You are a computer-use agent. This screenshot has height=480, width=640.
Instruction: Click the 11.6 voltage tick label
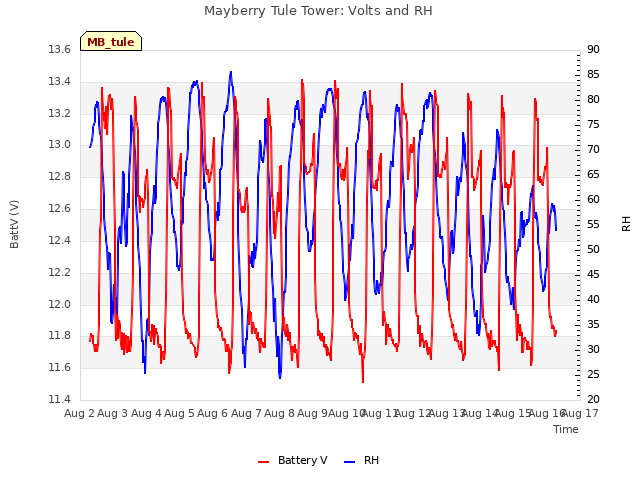[60, 368]
